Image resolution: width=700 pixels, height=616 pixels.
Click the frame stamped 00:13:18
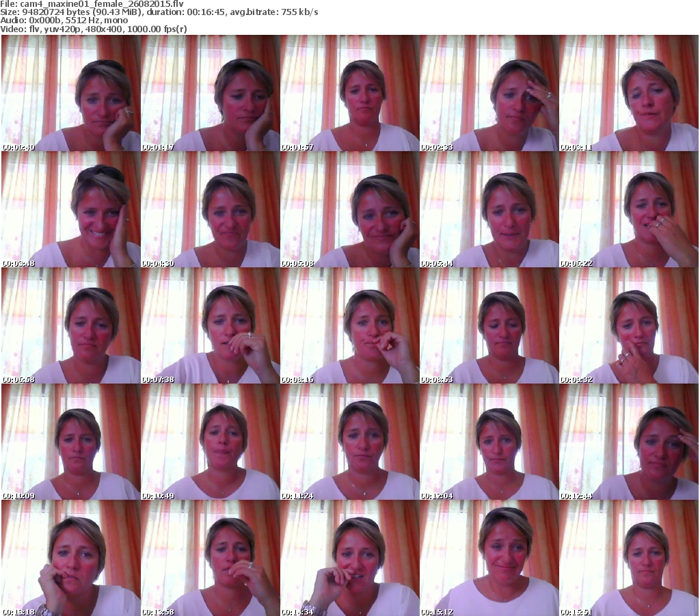pos(71,558)
